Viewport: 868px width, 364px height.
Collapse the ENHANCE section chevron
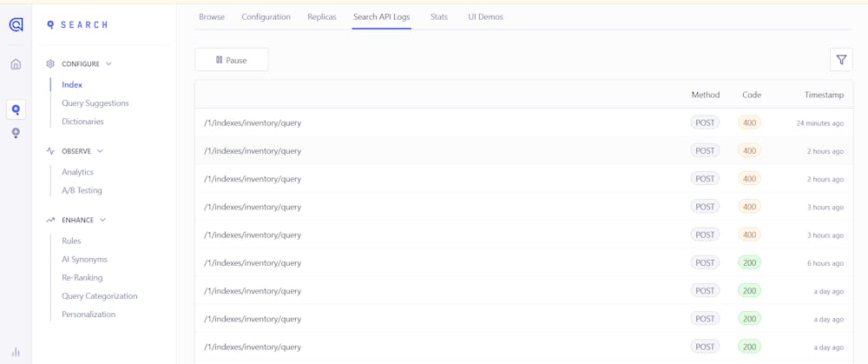pyautogui.click(x=103, y=220)
